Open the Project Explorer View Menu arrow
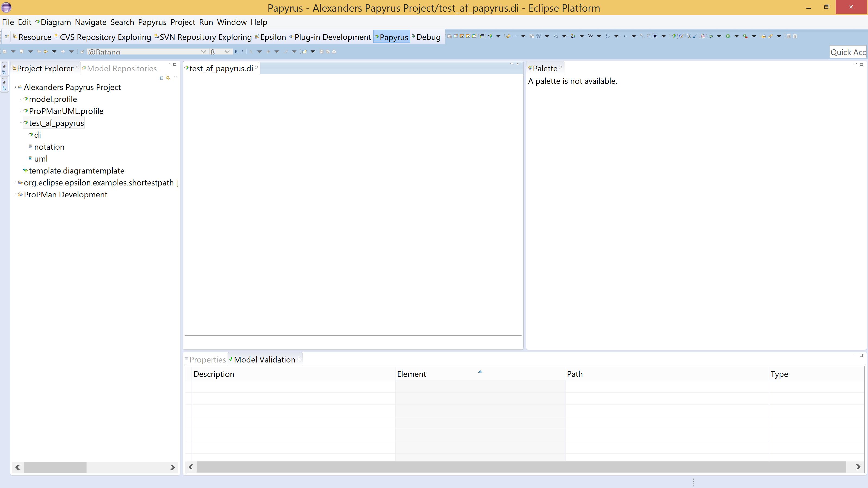This screenshot has width=868, height=488. coord(175,77)
